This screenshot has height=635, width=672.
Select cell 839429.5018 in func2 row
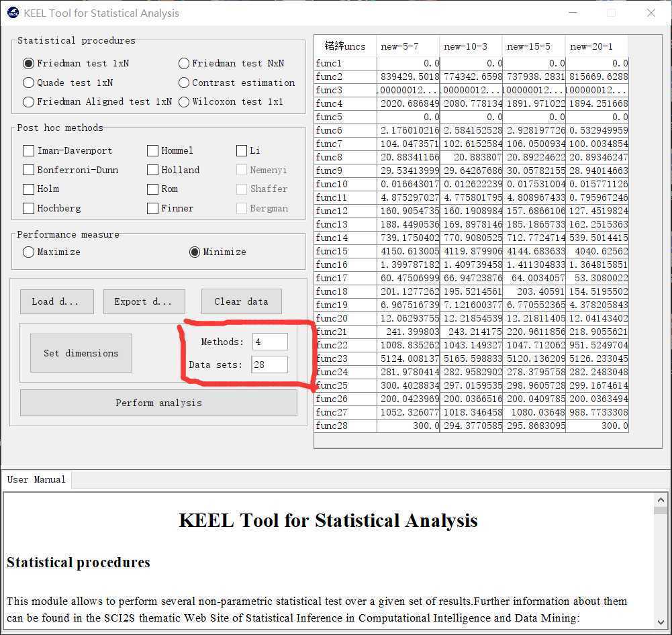pyautogui.click(x=408, y=77)
